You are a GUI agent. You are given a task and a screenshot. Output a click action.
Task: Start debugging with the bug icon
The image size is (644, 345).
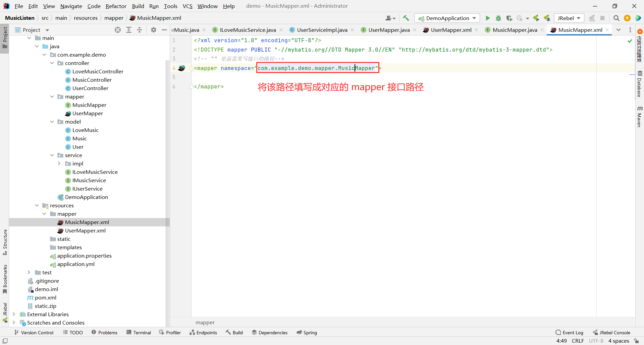(498, 18)
